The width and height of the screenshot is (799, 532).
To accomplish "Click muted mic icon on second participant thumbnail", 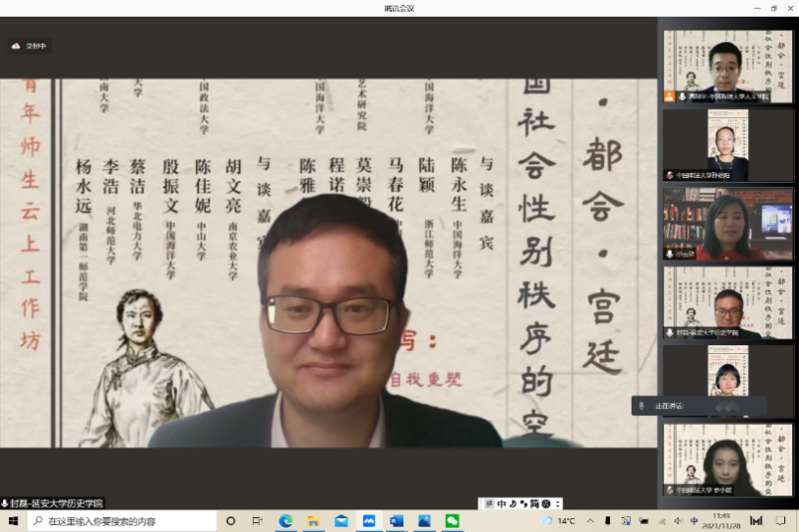I will (669, 175).
